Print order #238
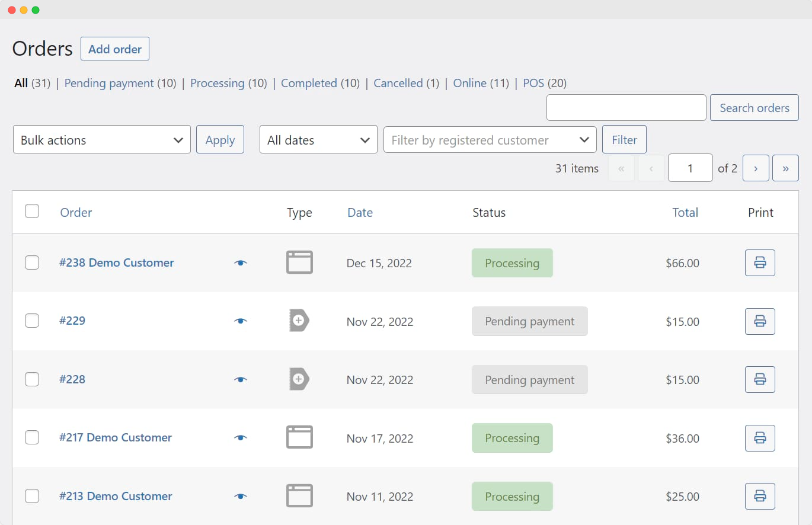812x525 pixels. (760, 262)
